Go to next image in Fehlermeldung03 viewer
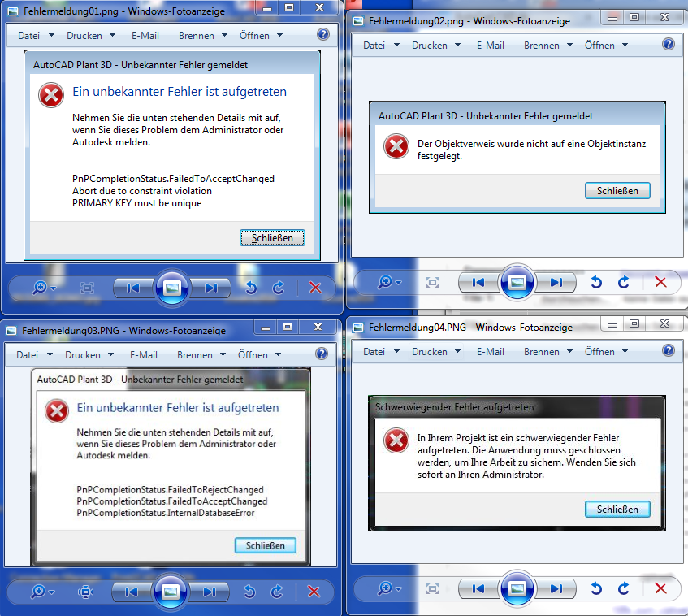688x616 pixels. pyautogui.click(x=209, y=592)
